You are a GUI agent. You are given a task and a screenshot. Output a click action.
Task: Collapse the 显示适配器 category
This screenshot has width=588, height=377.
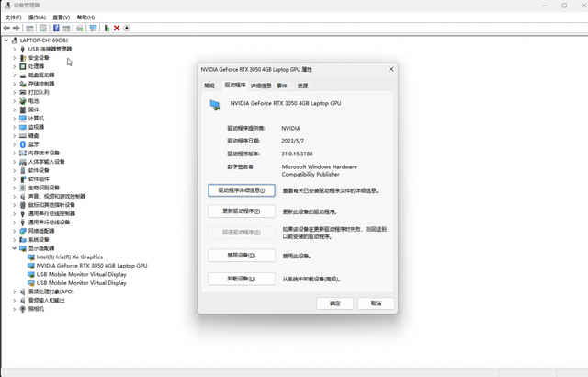(15, 248)
